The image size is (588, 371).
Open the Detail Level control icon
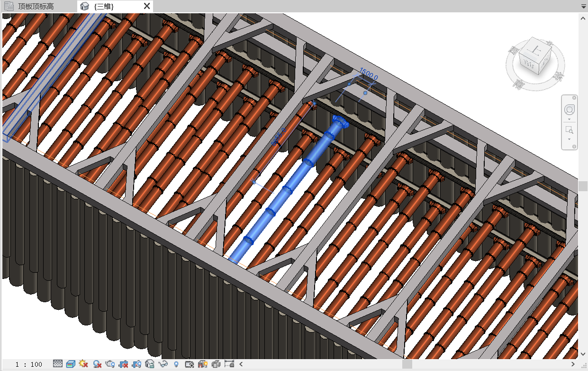tap(58, 364)
